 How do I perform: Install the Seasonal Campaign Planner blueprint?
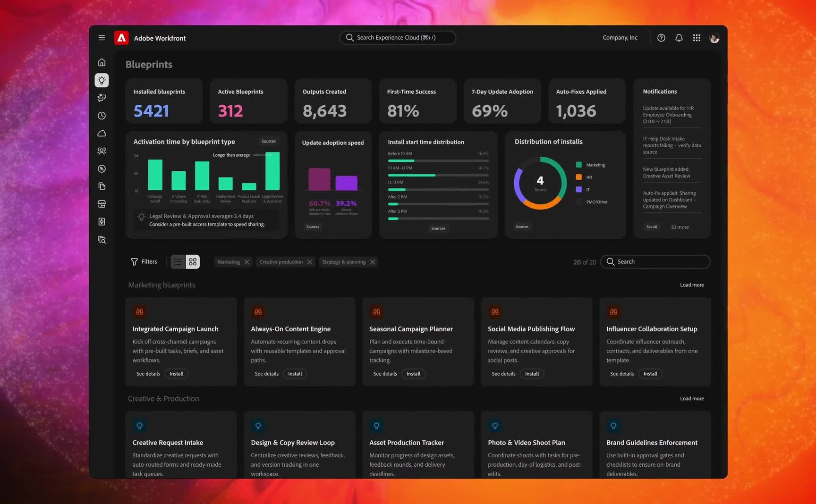[x=413, y=374]
